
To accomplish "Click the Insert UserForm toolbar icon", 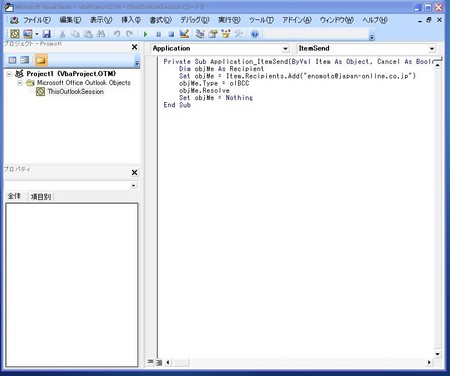I will click(x=28, y=34).
